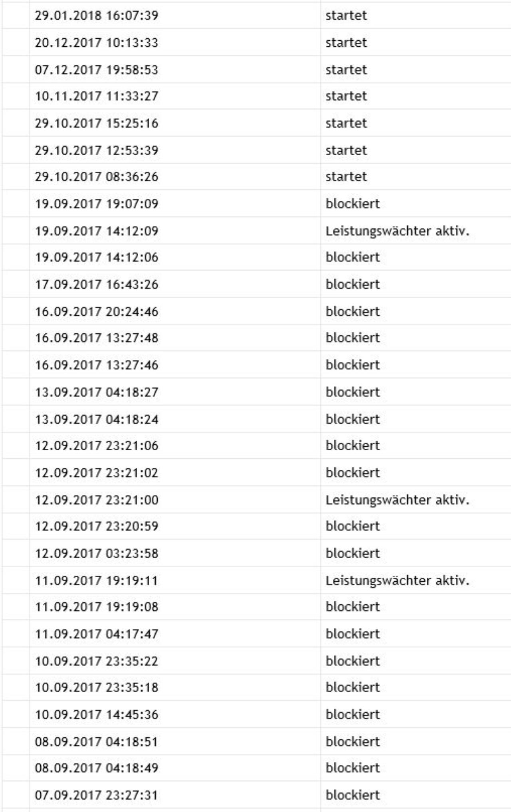Click the 13.09.2017 04:18:27 timestamp
The width and height of the screenshot is (511, 812).
tap(96, 392)
